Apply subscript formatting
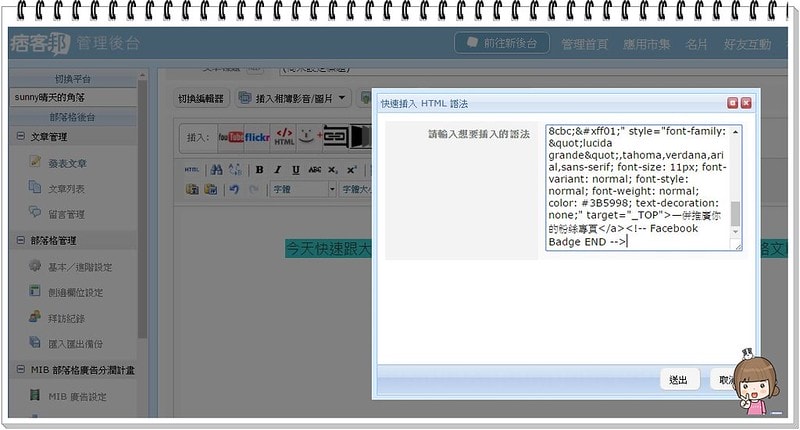 [x=333, y=170]
